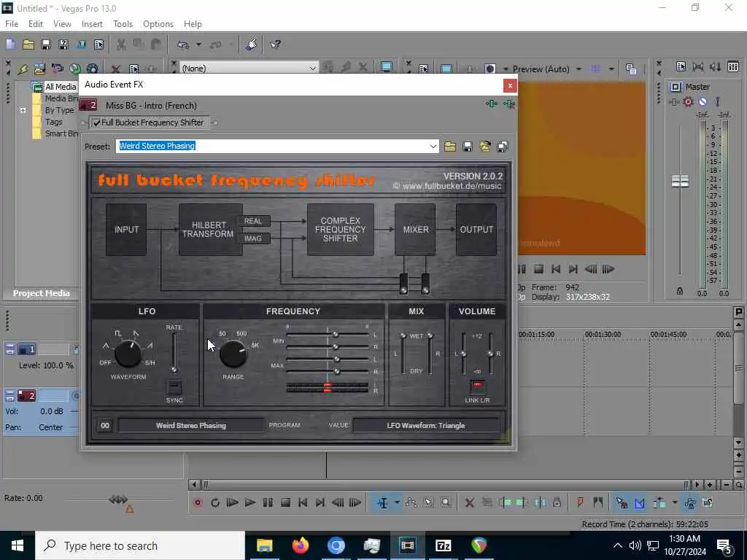Image resolution: width=747 pixels, height=560 pixels.
Task: Click the Open project folder icon
Action: click(x=28, y=44)
